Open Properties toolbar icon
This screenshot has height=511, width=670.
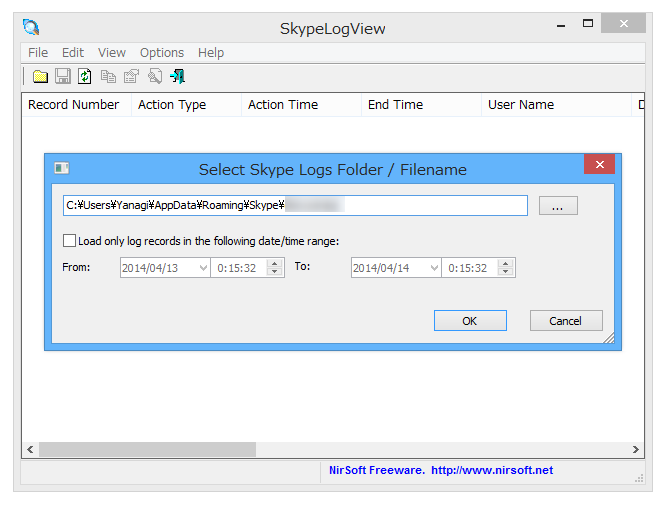coord(131,77)
